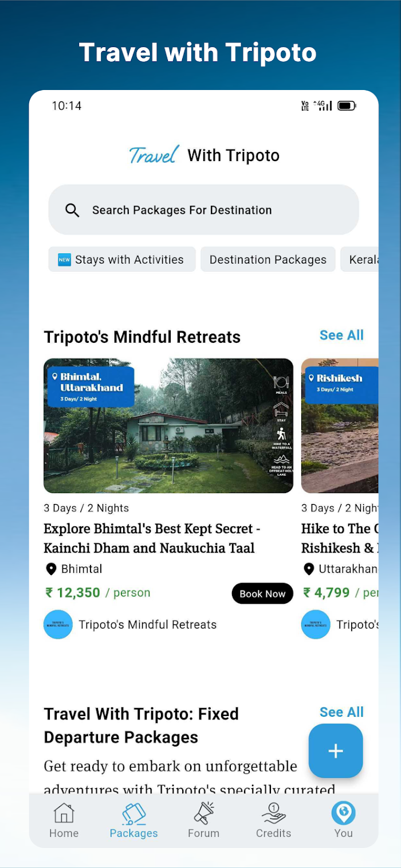This screenshot has height=868, width=401.
Task: Select the Kerala filter chip
Action: pos(360,260)
